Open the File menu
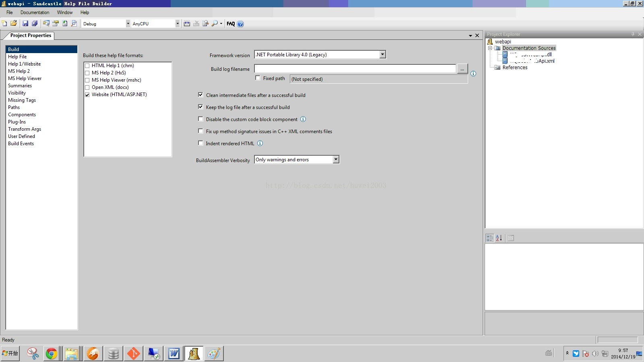The width and height of the screenshot is (644, 362). [x=10, y=12]
